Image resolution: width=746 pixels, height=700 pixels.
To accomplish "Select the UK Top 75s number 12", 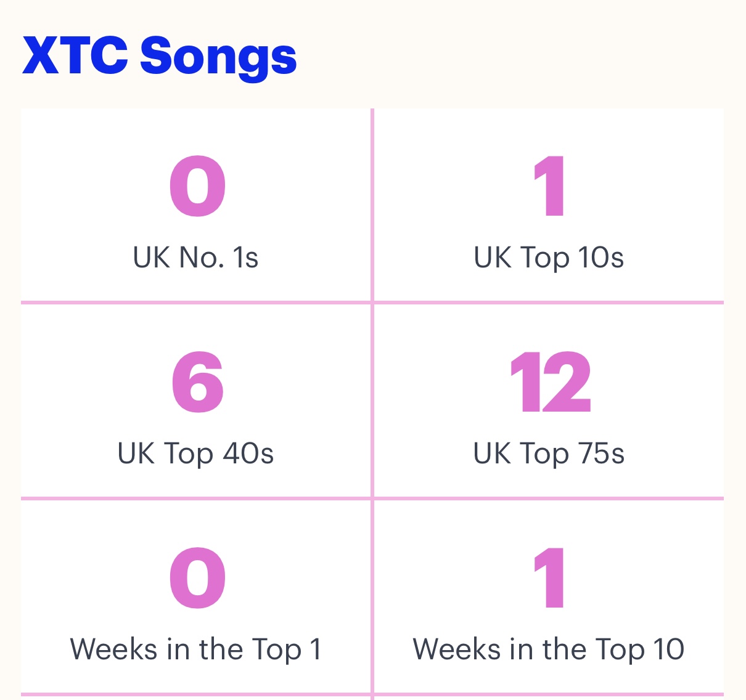I will (x=551, y=382).
